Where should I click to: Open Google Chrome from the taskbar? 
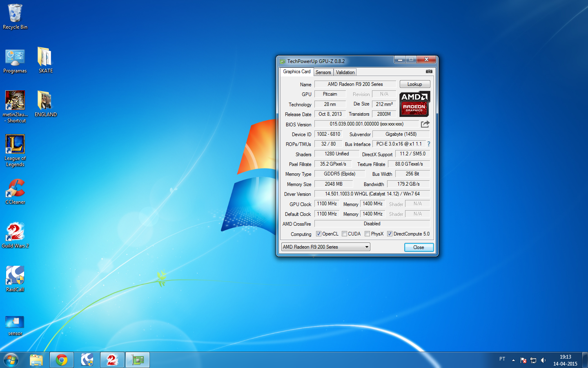[x=62, y=360]
